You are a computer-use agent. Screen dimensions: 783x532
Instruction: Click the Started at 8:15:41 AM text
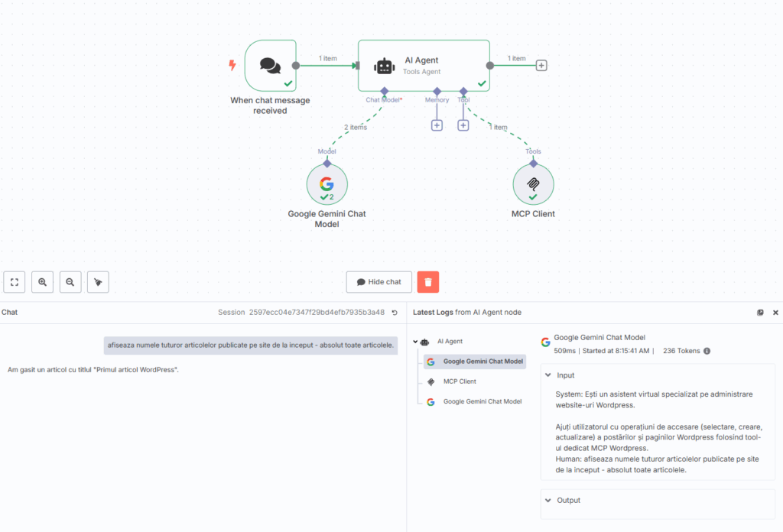pyautogui.click(x=616, y=351)
